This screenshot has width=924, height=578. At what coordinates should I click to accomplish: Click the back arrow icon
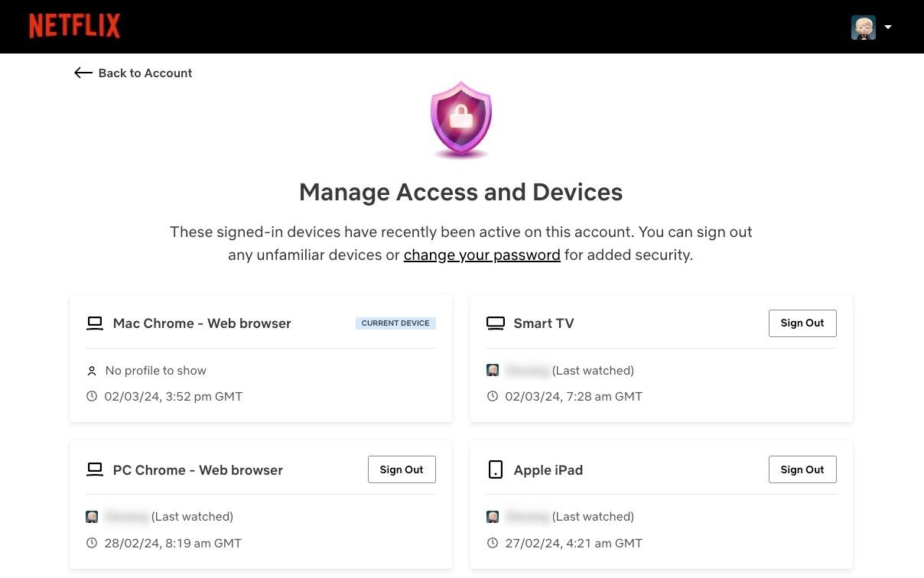click(x=83, y=73)
